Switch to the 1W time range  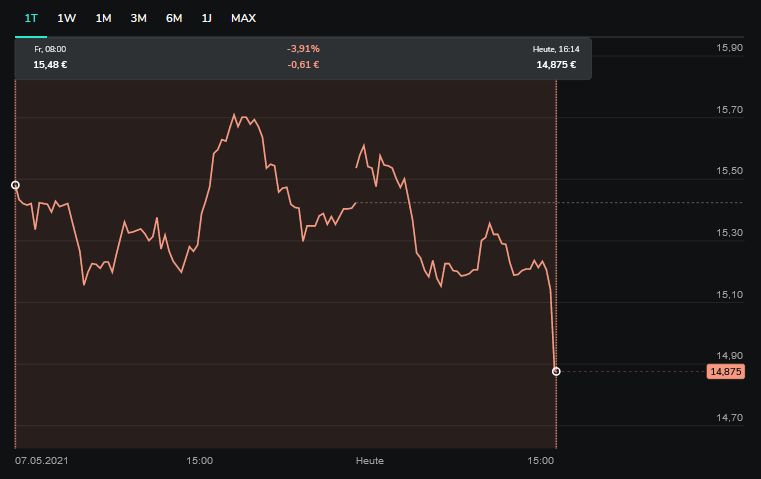(67, 18)
